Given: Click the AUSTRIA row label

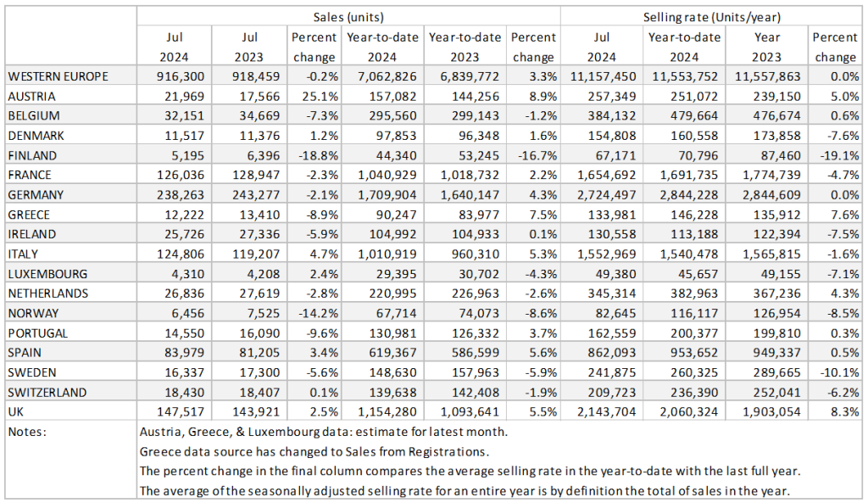Looking at the screenshot, I should pos(32,96).
